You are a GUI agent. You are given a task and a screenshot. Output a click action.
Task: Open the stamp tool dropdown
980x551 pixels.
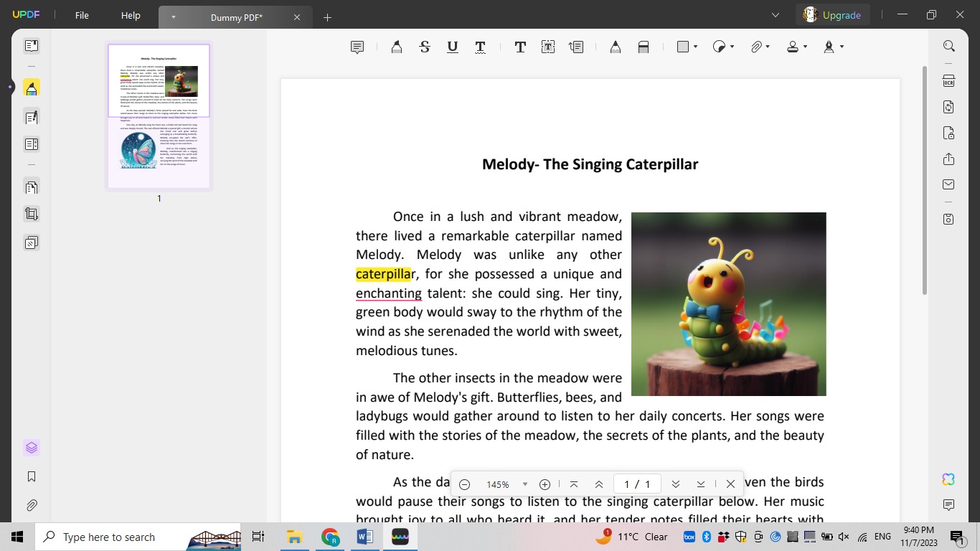coord(796,46)
